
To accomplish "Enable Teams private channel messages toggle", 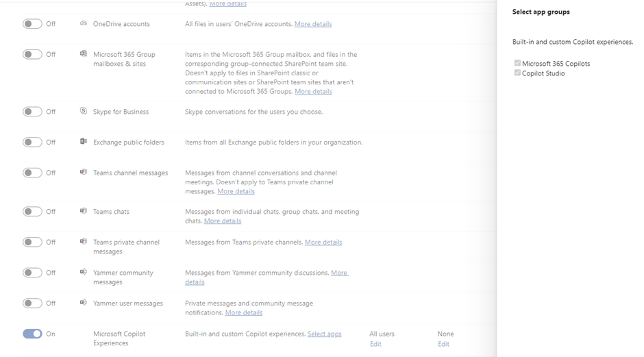I will [x=32, y=242].
